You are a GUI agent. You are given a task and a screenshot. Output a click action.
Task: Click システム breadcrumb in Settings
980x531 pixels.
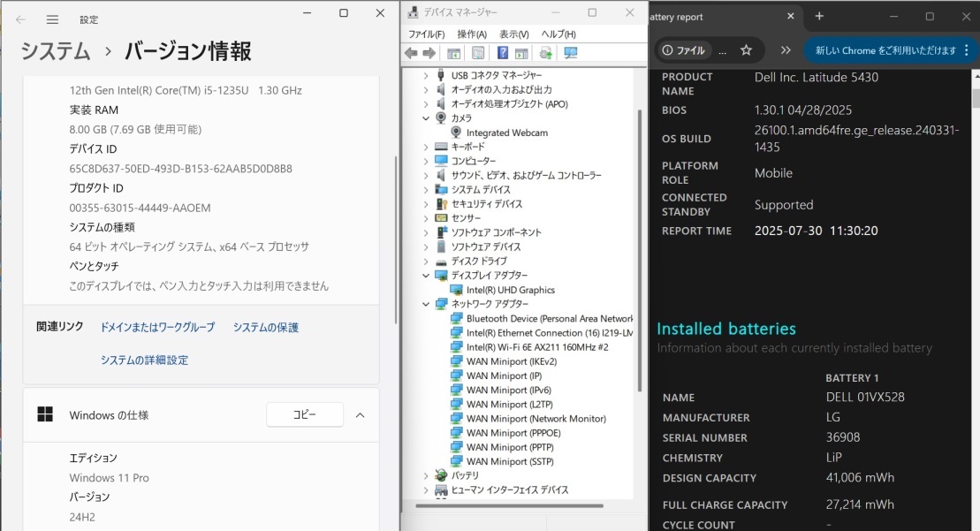pos(56,51)
